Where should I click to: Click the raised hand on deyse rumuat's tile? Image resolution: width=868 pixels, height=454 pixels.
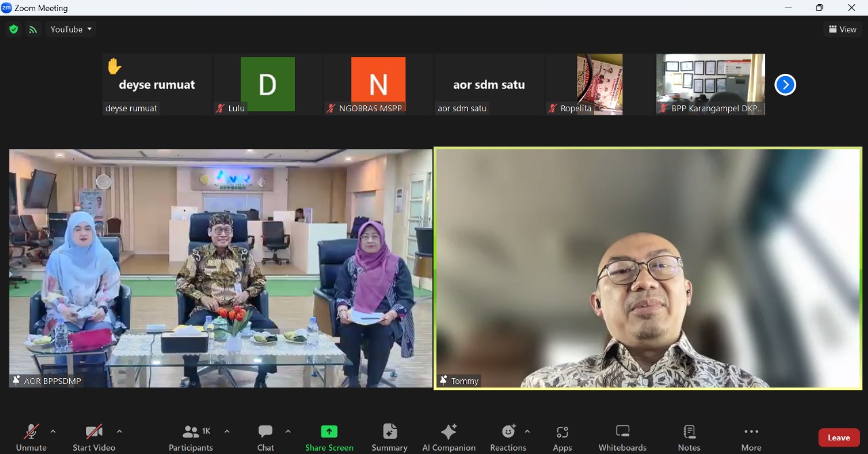click(114, 67)
